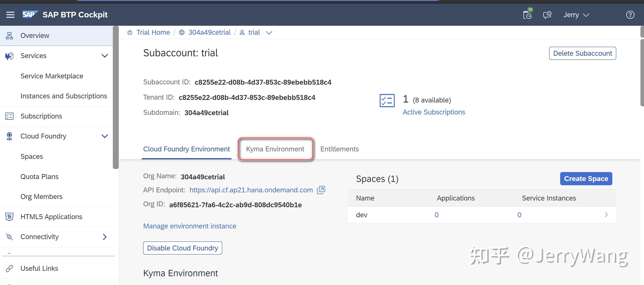Open the external link icon beside API Endpoint
This screenshot has width=644, height=285.
(x=321, y=190)
